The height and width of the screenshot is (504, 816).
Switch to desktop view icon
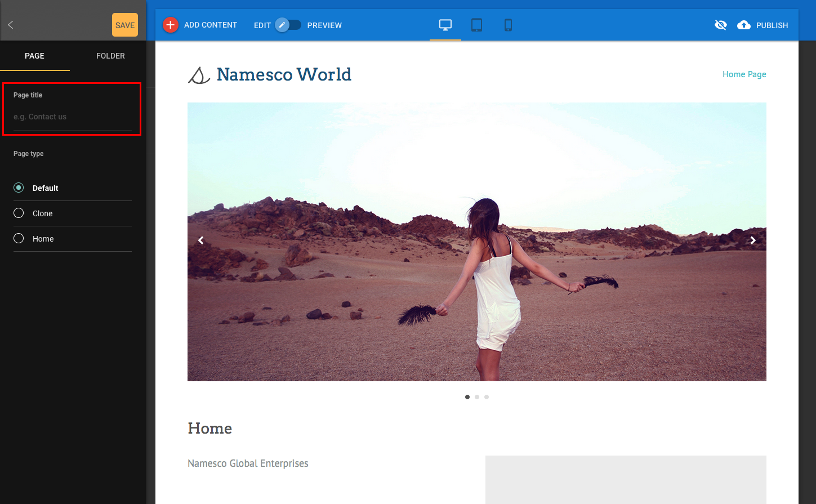tap(445, 25)
